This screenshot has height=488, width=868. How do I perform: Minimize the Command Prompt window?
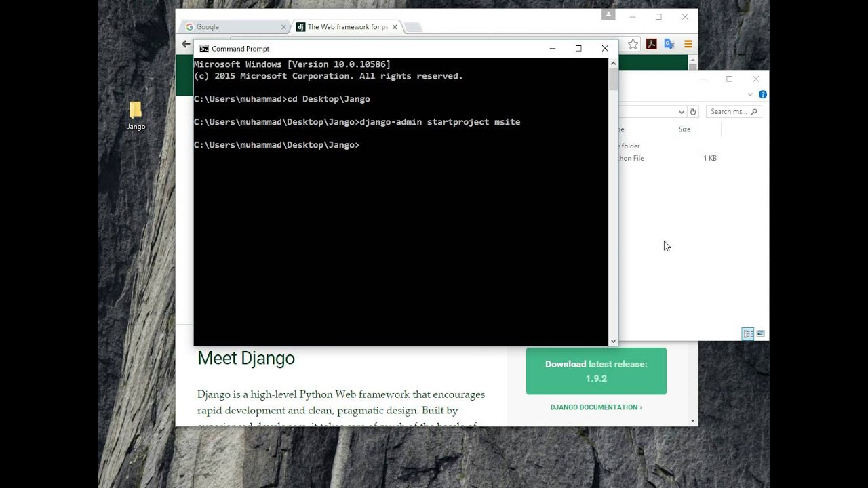coord(553,48)
